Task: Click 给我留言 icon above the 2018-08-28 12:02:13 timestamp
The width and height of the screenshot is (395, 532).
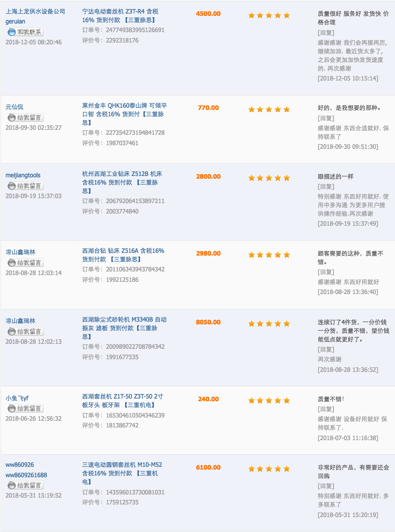Action: click(x=25, y=332)
